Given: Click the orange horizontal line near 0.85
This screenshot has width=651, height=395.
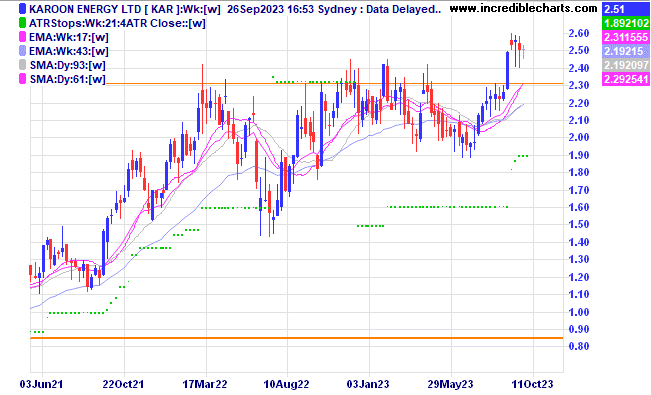Looking at the screenshot, I should pos(296,338).
